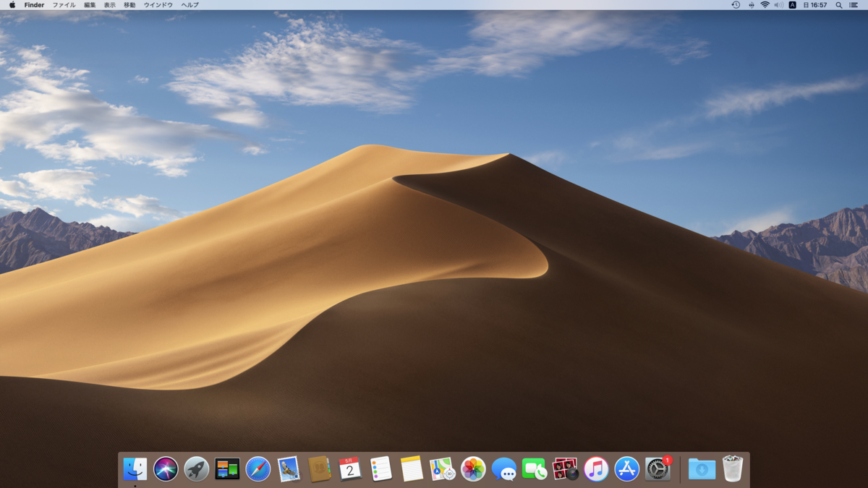This screenshot has width=868, height=488.
Task: Open Mission Control in the Dock
Action: pyautogui.click(x=227, y=469)
